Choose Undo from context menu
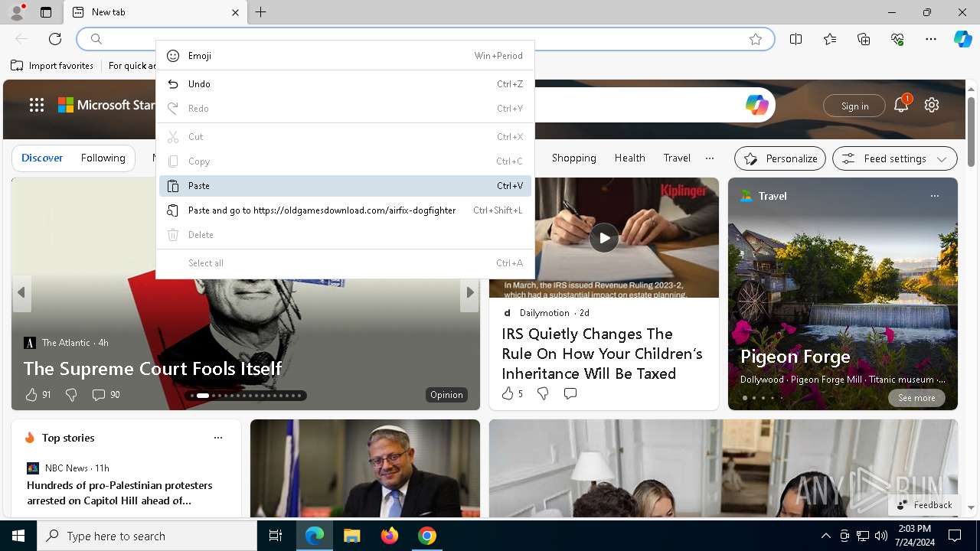The height and width of the screenshot is (551, 980). pyautogui.click(x=345, y=84)
